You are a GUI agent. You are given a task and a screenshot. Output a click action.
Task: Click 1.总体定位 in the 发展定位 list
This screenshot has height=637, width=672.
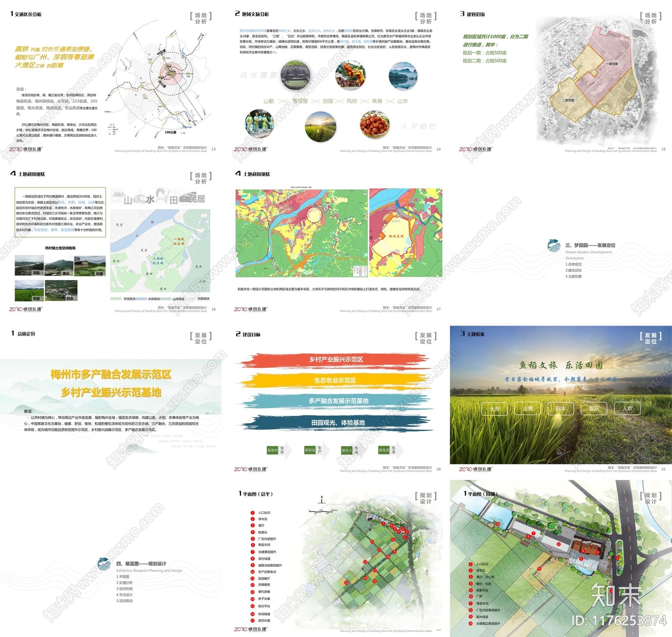pyautogui.click(x=573, y=265)
